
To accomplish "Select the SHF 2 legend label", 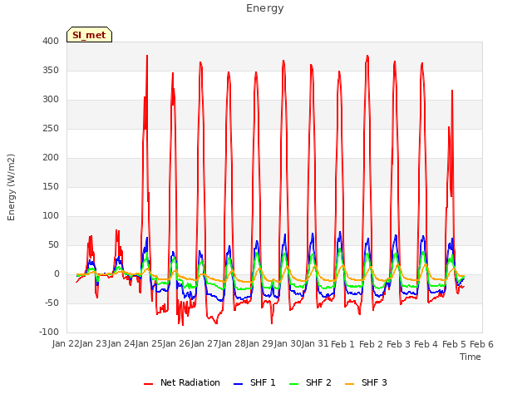I will click(x=318, y=382).
